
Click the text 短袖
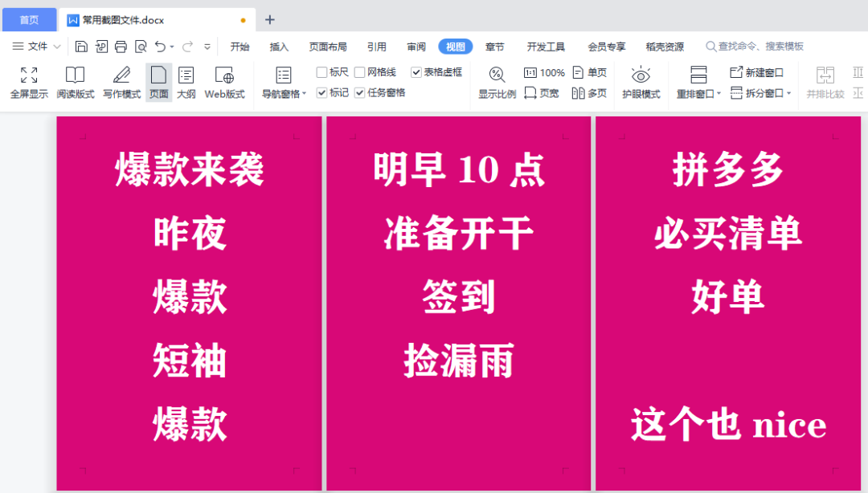(x=190, y=361)
